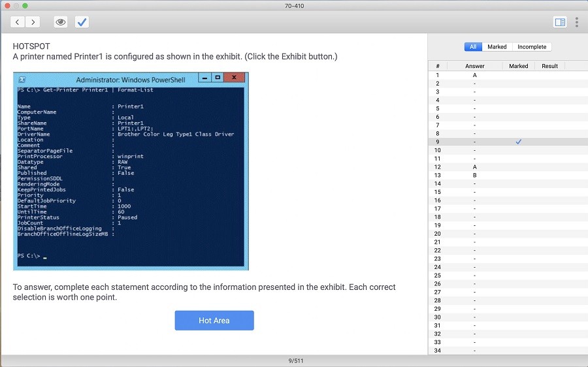This screenshot has width=588, height=367.
Task: Select the All filter tab
Action: [x=473, y=46]
